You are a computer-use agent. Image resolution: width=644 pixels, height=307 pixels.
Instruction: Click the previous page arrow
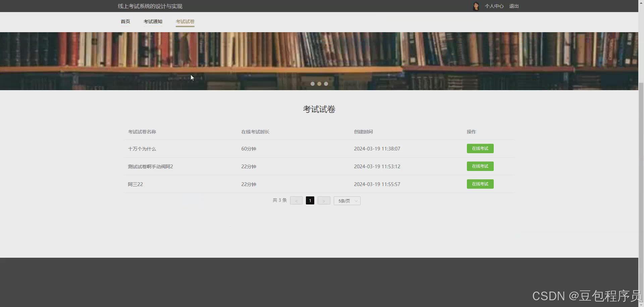[x=296, y=200]
